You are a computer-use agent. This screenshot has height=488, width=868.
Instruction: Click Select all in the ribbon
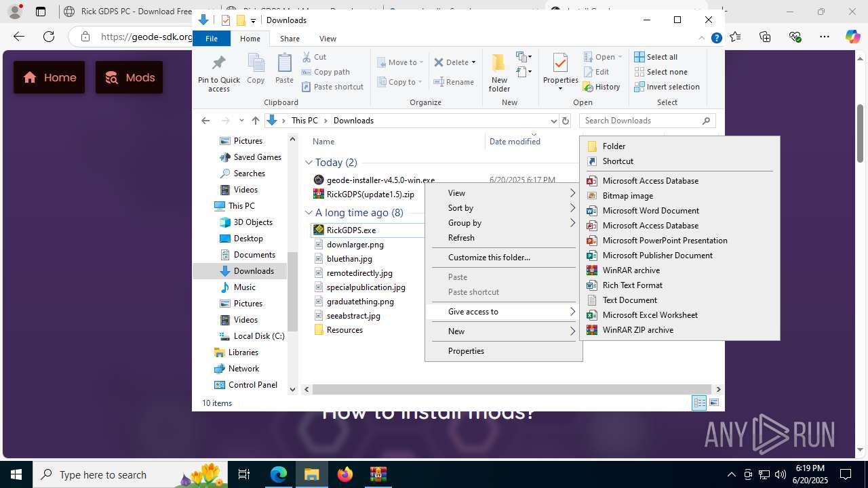tap(656, 57)
